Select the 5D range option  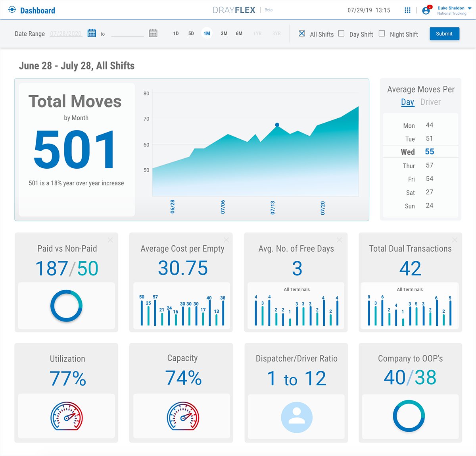coord(191,34)
